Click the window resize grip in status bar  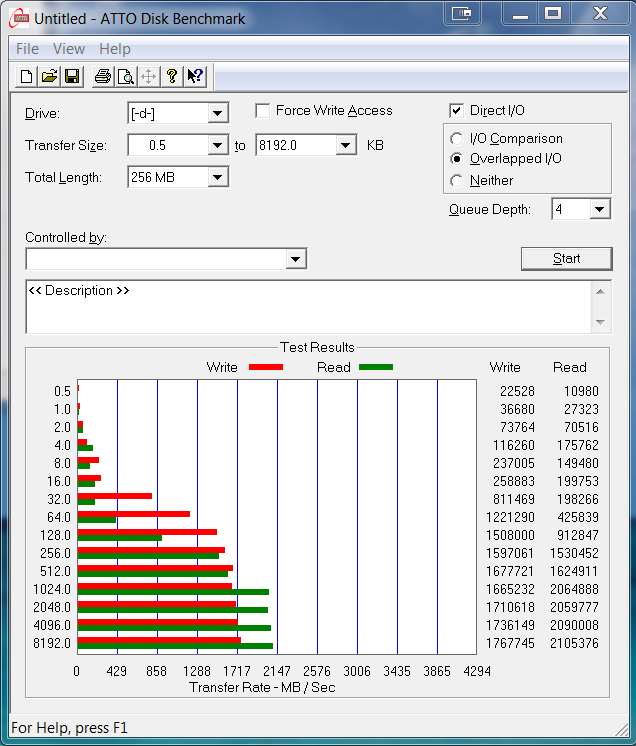point(621,729)
